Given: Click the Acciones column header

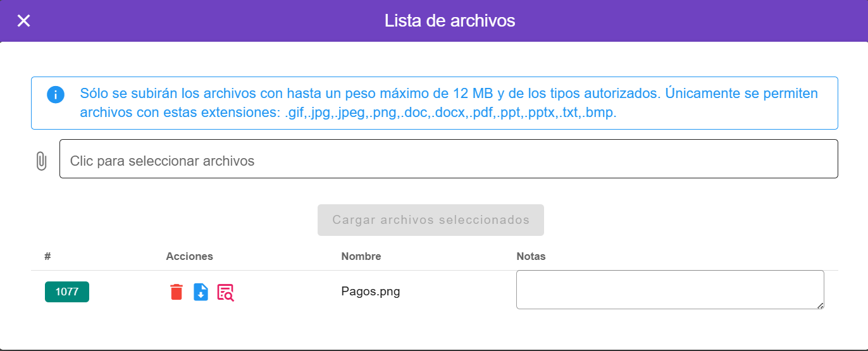Looking at the screenshot, I should pyautogui.click(x=190, y=256).
